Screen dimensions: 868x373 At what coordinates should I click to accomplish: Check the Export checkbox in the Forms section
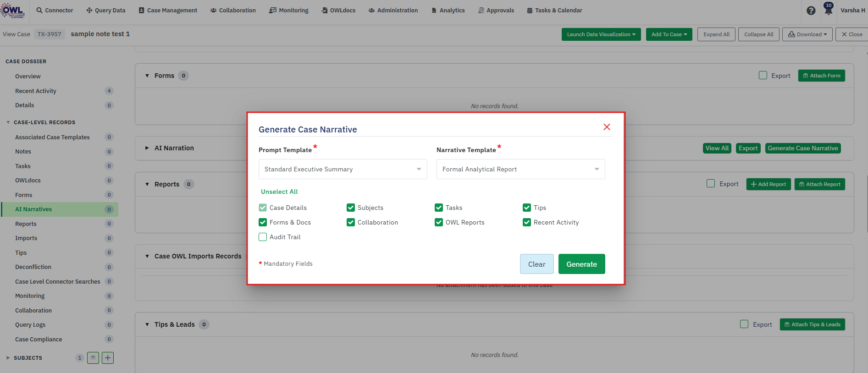coord(763,75)
